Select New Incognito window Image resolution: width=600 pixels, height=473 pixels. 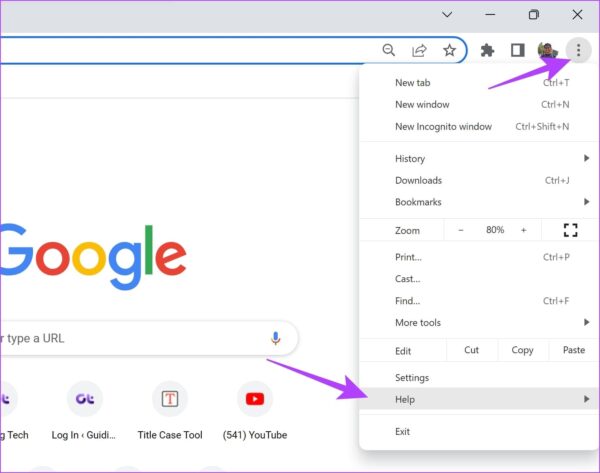(443, 127)
